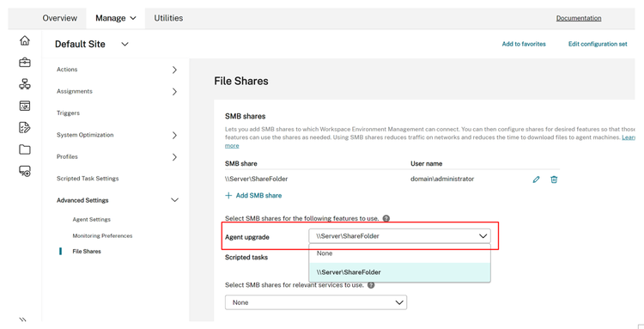Image resolution: width=644 pixels, height=329 pixels.
Task: Open the network hierarchy icon in sidebar
Action: click(25, 84)
